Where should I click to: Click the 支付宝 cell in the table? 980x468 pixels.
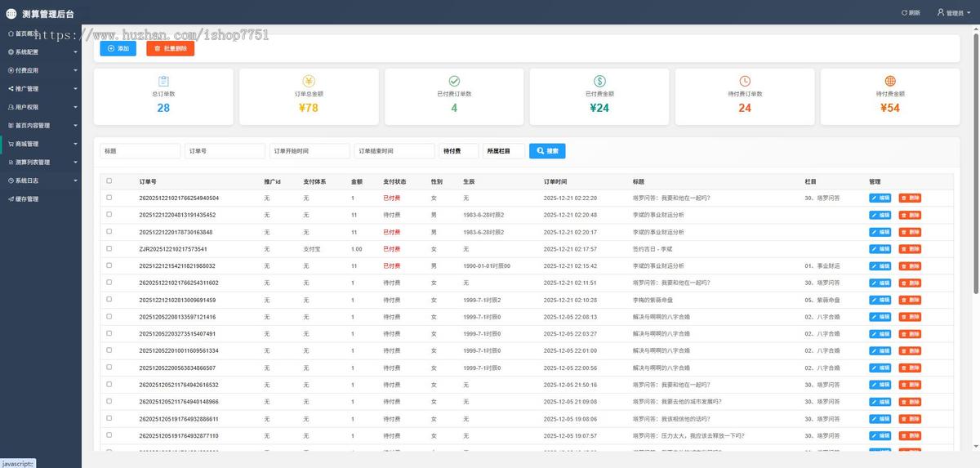(x=311, y=249)
